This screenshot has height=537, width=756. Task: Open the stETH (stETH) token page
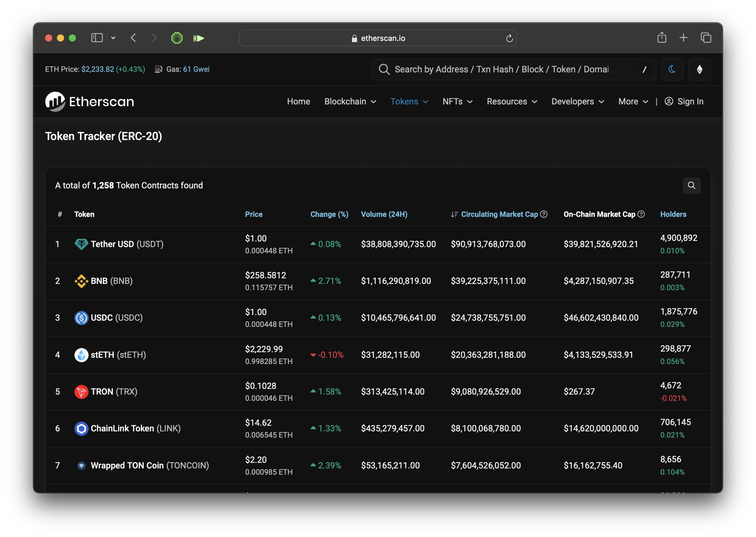(118, 355)
